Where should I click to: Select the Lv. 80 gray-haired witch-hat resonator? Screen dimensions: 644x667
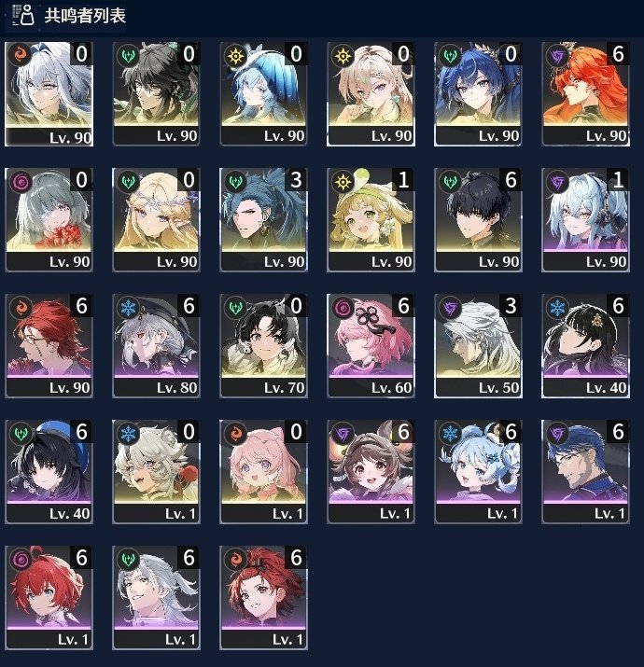tap(156, 346)
